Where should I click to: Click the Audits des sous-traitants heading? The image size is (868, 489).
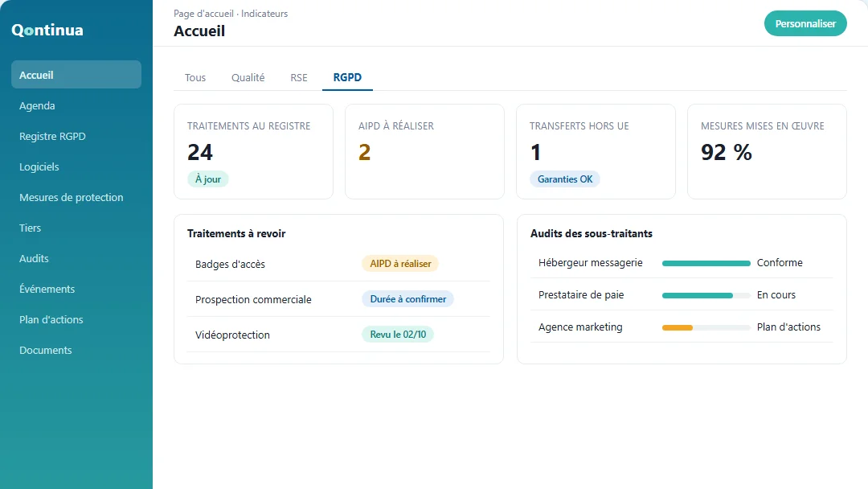point(592,234)
